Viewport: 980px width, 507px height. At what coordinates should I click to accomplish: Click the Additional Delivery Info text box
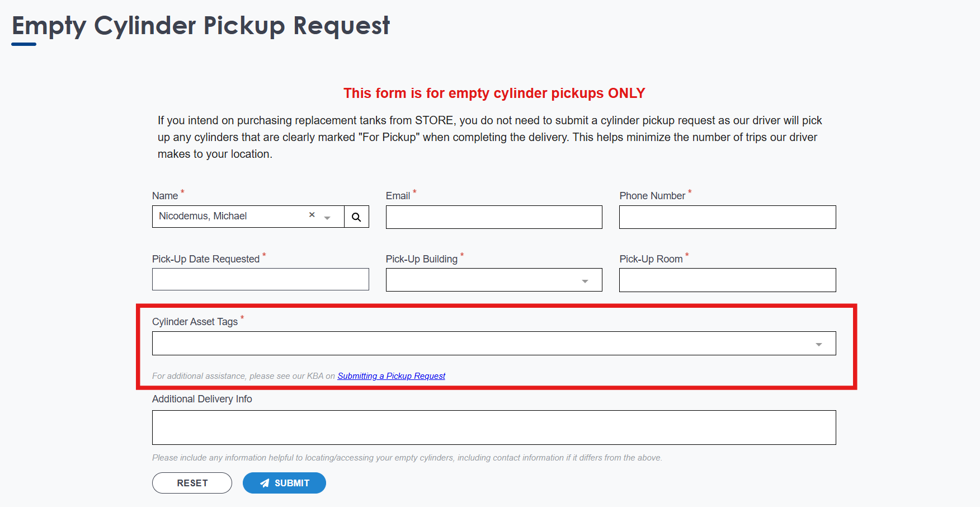494,428
